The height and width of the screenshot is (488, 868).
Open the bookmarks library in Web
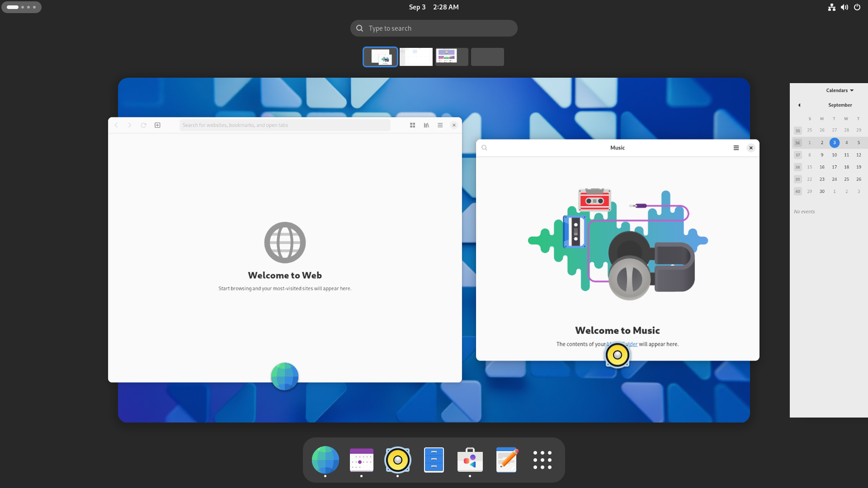pos(426,125)
